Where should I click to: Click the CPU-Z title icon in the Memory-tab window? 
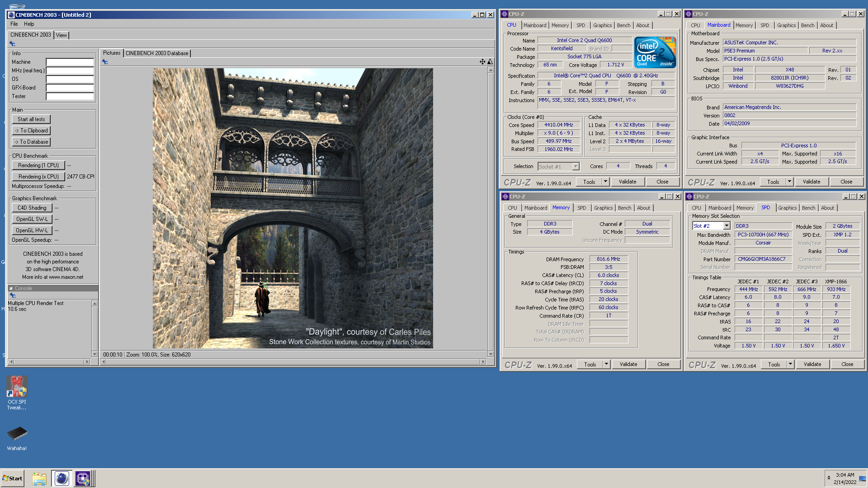pyautogui.click(x=505, y=197)
